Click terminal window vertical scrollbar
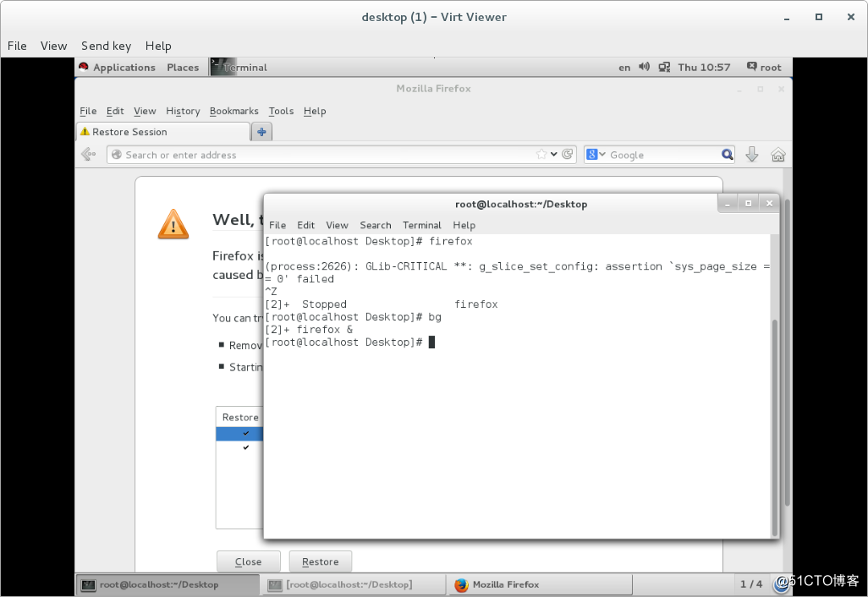 tap(775, 426)
